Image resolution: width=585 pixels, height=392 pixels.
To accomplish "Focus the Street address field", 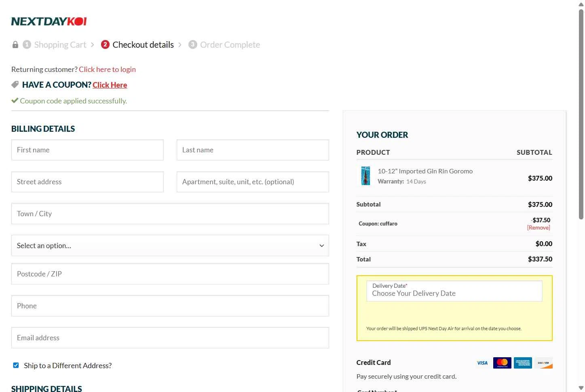I will point(87,182).
